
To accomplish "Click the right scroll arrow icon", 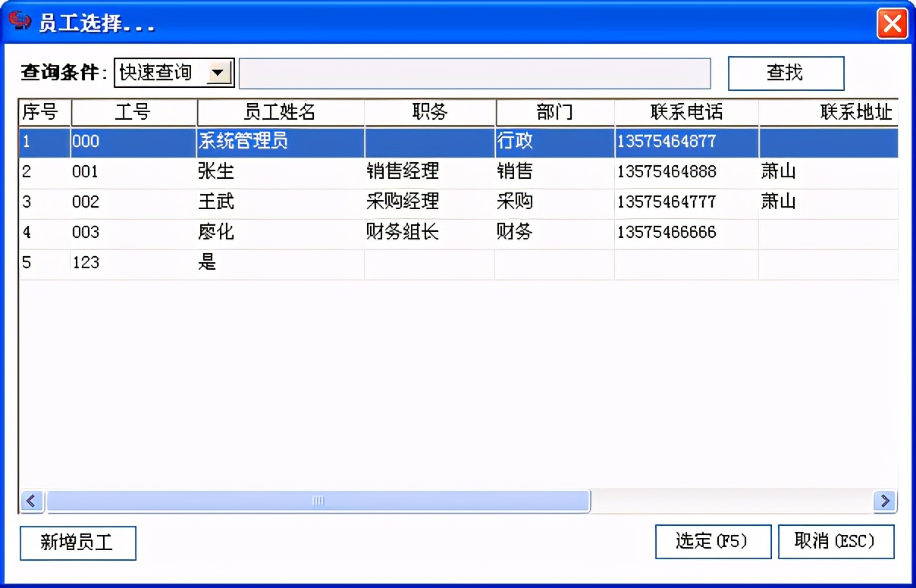I will tap(885, 501).
